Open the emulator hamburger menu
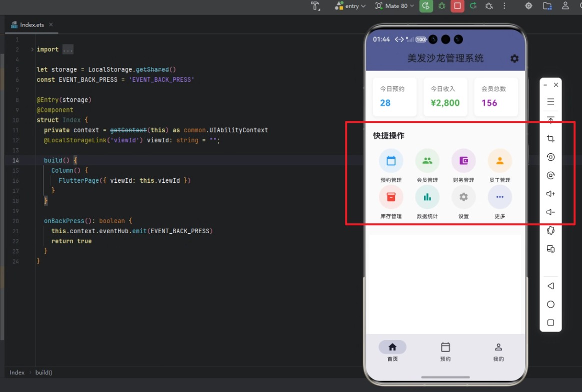582x392 pixels. [x=551, y=101]
